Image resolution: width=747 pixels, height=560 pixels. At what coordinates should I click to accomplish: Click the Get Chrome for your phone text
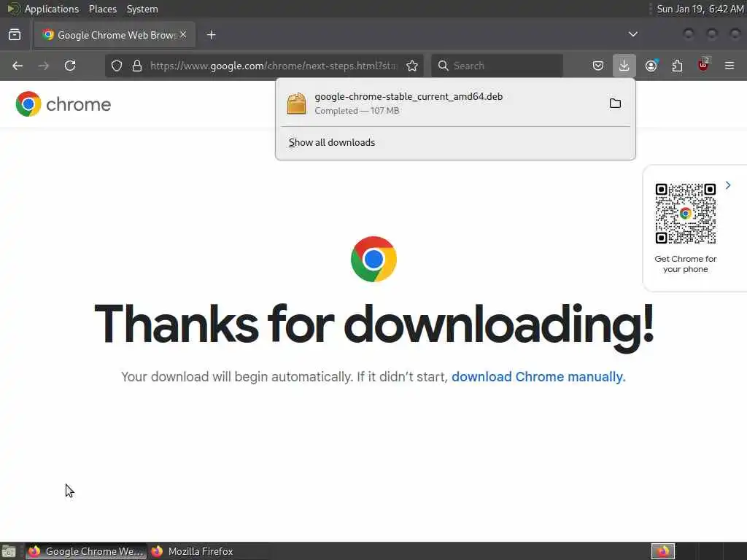[685, 264]
